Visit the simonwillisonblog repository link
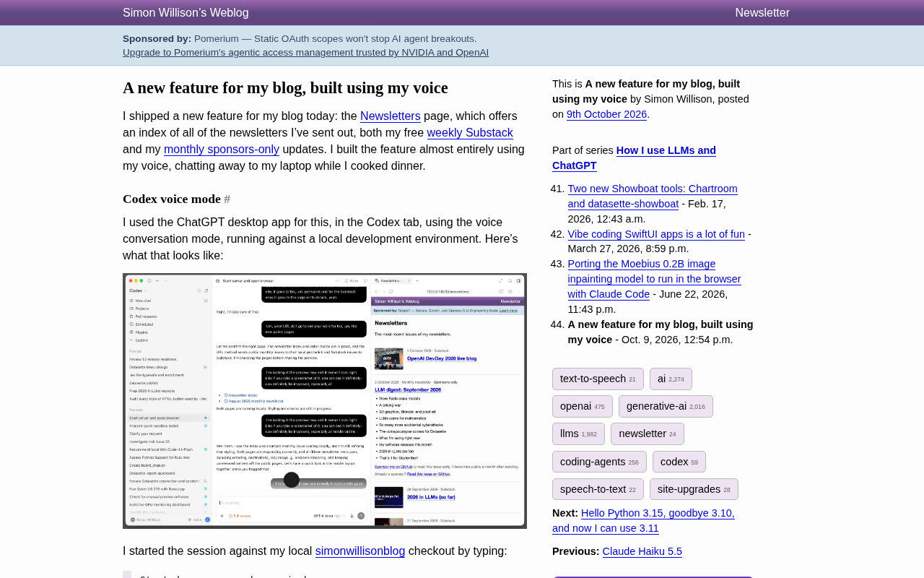Image resolution: width=924 pixels, height=578 pixels. [360, 551]
